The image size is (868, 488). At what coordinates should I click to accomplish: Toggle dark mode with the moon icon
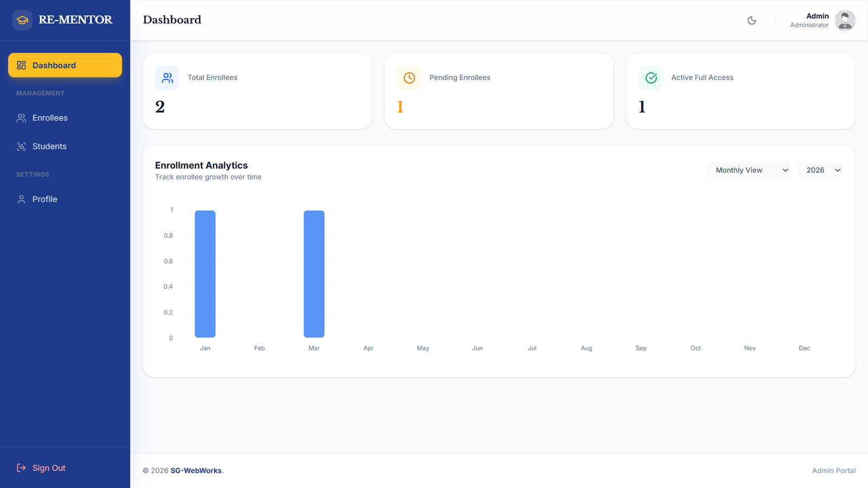click(752, 21)
